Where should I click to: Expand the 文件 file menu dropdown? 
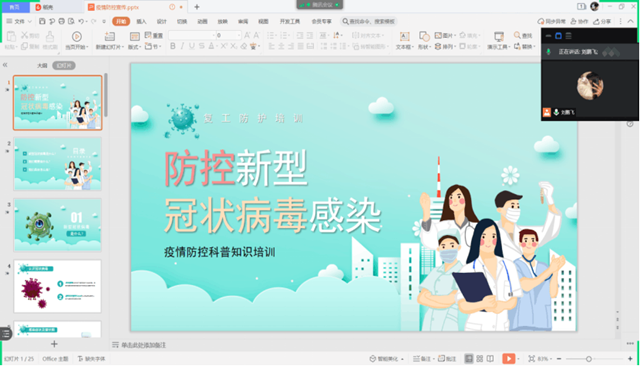coord(19,21)
